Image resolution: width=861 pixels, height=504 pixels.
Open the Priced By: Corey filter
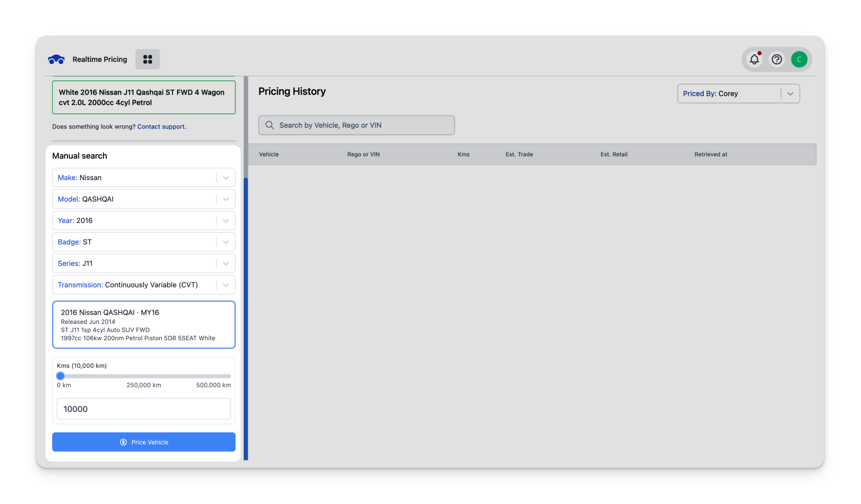[x=738, y=94]
